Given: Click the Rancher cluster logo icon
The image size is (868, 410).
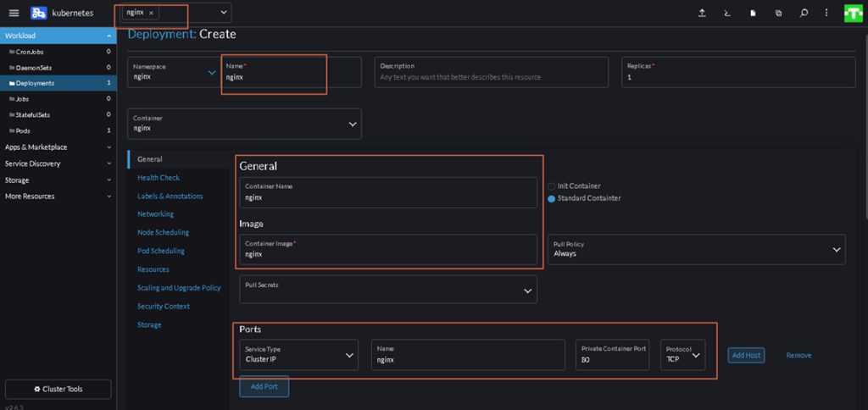Looking at the screenshot, I should point(39,13).
